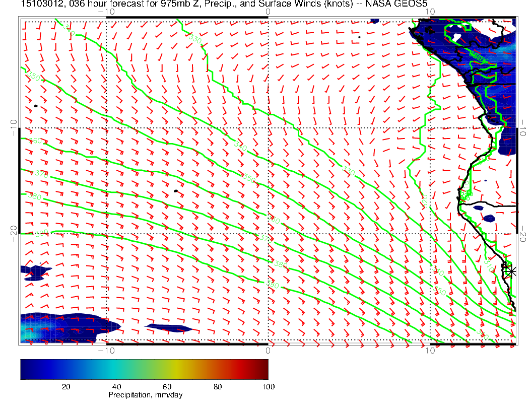
Task: Click the dark blue start of the colorbar
Action: [x=24, y=369]
